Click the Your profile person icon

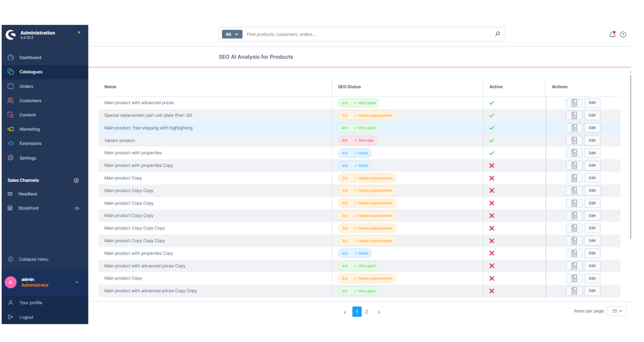(10, 302)
